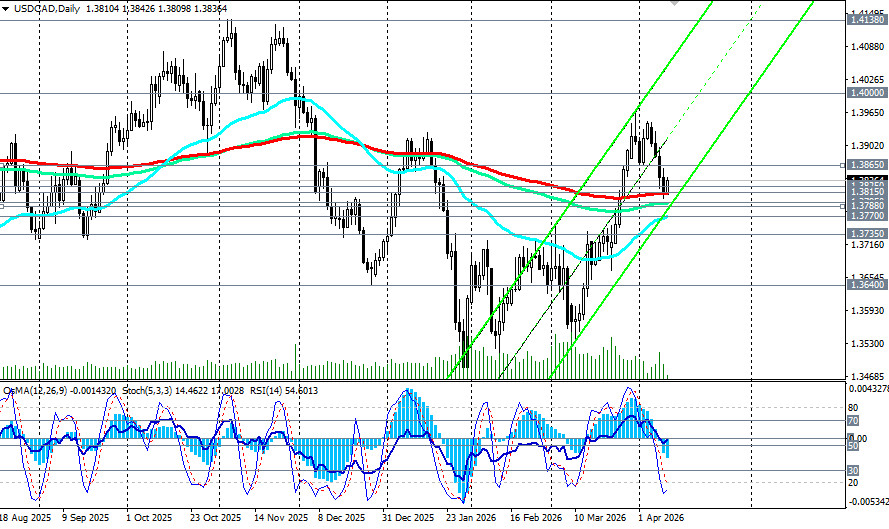The height and width of the screenshot is (529, 889).
Task: Click the 1.37350 level price label
Action: tap(866, 234)
